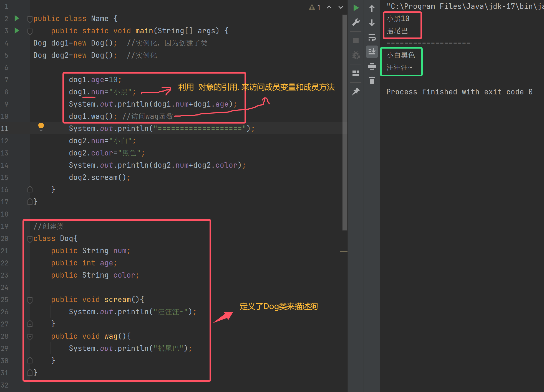Click the yellow light bulb intention icon

41,127
